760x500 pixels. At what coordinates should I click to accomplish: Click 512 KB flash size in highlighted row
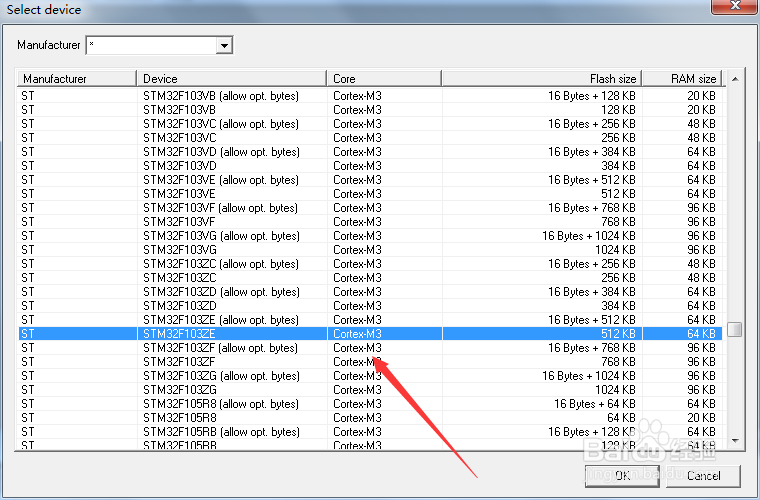[x=618, y=334]
